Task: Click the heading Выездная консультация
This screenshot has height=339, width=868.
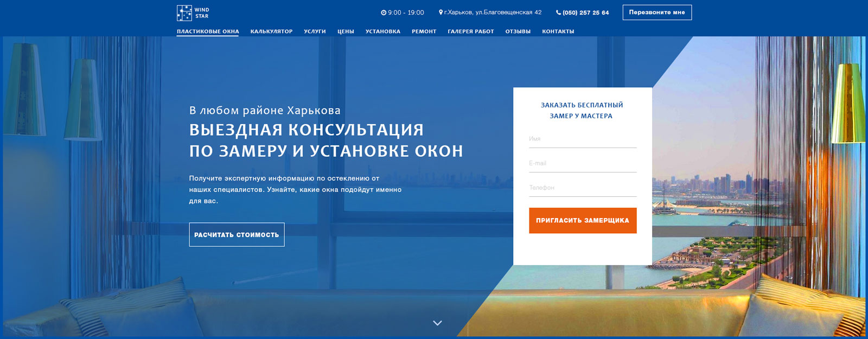Action: coord(307,130)
